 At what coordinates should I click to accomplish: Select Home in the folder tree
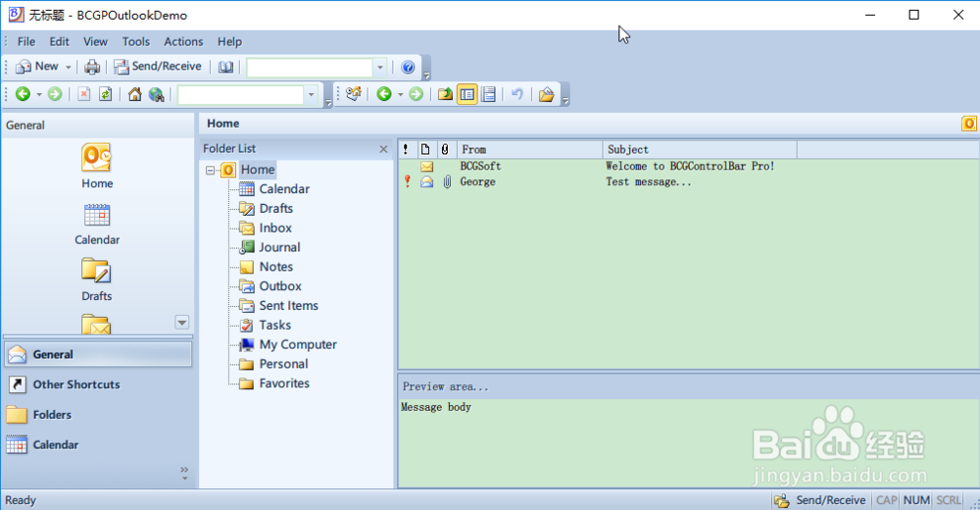(258, 170)
